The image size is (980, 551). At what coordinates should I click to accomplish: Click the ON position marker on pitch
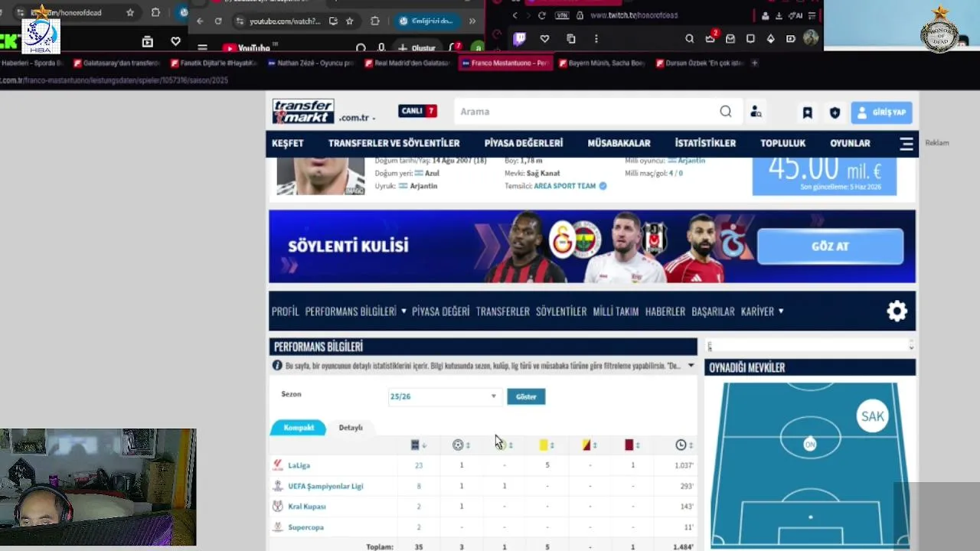coord(810,444)
